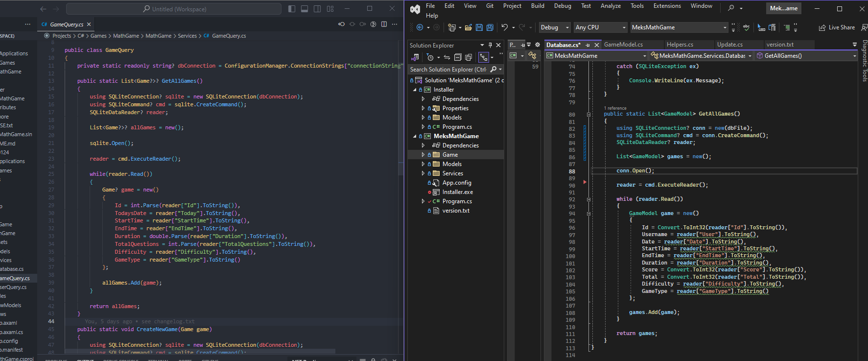
Task: Close the Database.cs tab
Action: (596, 45)
